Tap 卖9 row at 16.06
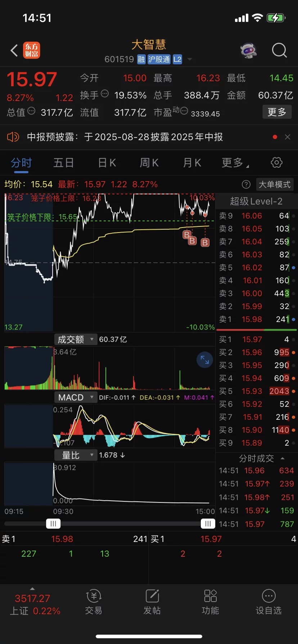This screenshot has width=298, height=644. pos(257,216)
